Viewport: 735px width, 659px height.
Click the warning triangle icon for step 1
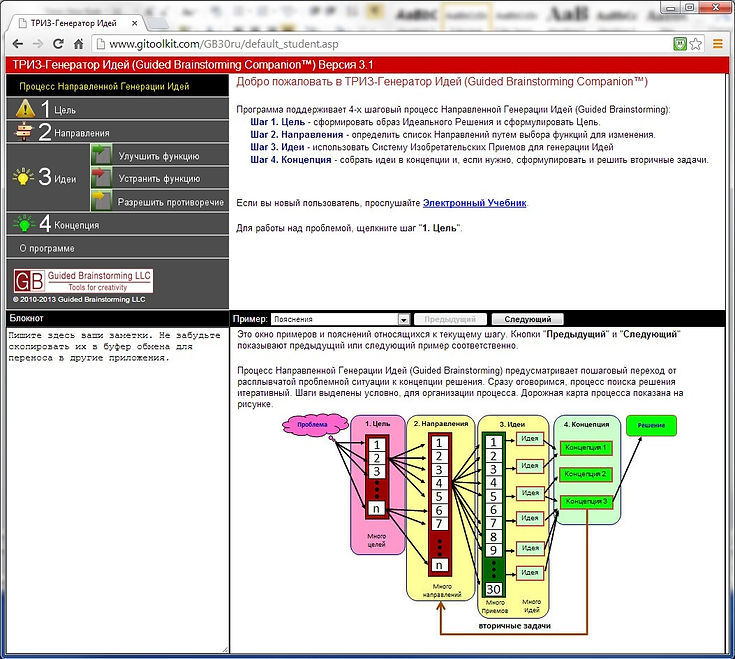pyautogui.click(x=25, y=109)
